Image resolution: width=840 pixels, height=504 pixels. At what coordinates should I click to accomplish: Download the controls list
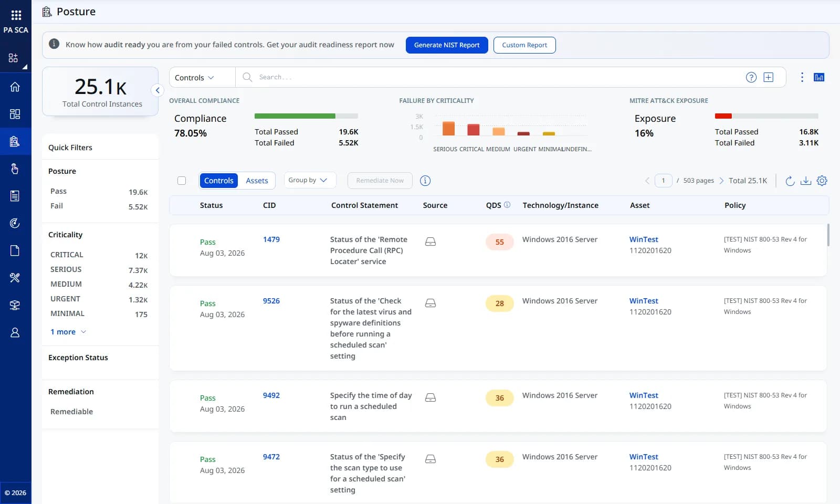806,181
